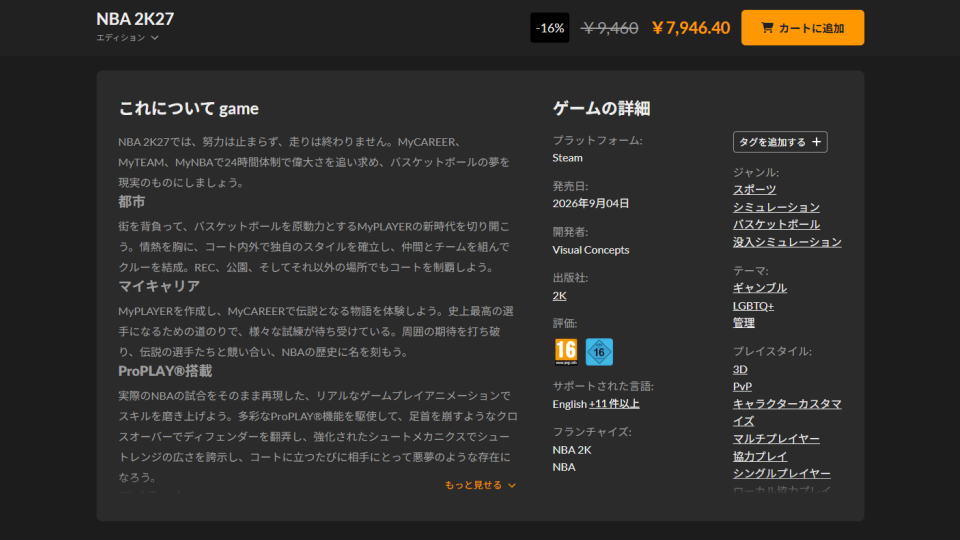Open the 没入シミュレーション genre link
Image resolution: width=960 pixels, height=540 pixels.
click(x=787, y=242)
